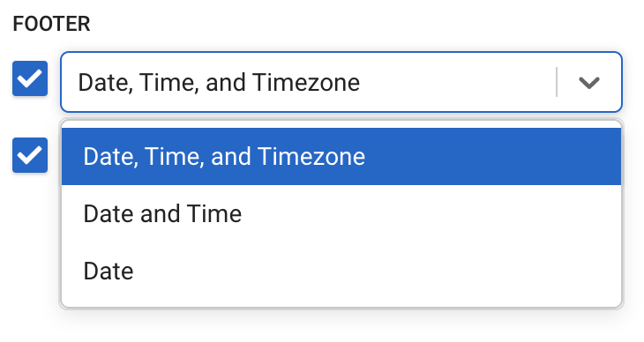Switch footer format to Date only
The image size is (644, 342).
coord(341,271)
